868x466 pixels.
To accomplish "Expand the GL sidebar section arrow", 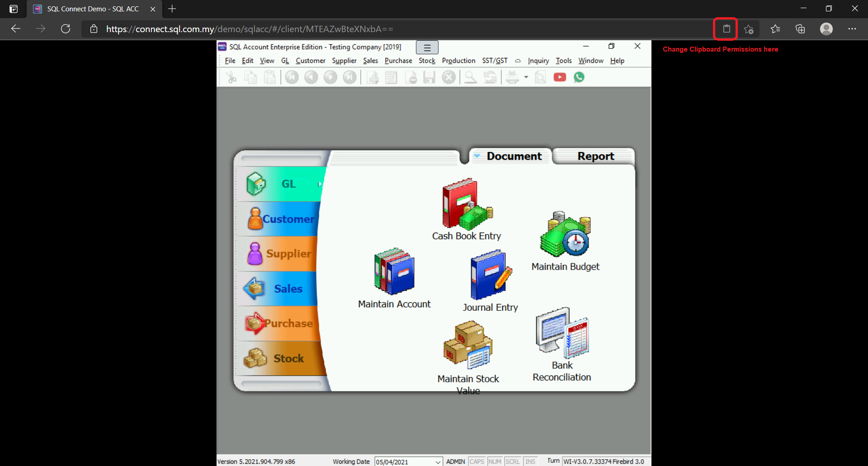I will pos(321,184).
